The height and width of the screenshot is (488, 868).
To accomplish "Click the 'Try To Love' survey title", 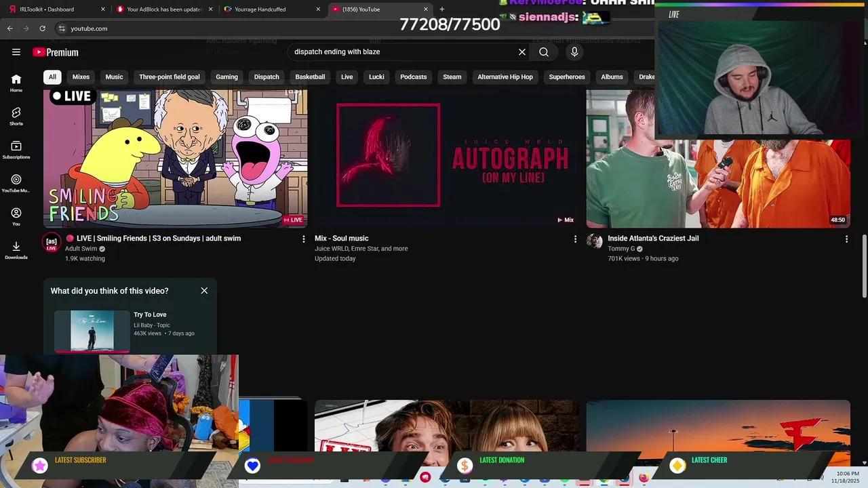I will click(x=150, y=314).
